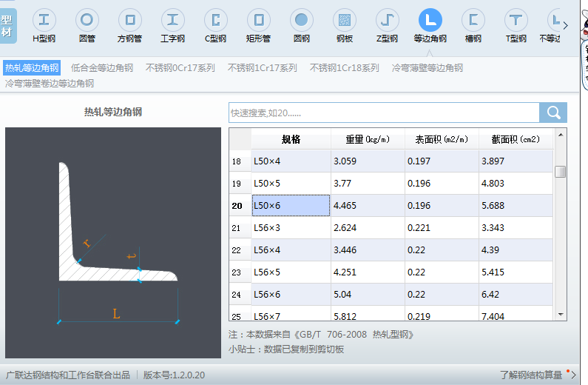Select the L50×5 spec cell
The width and height of the screenshot is (588, 385).
(291, 184)
